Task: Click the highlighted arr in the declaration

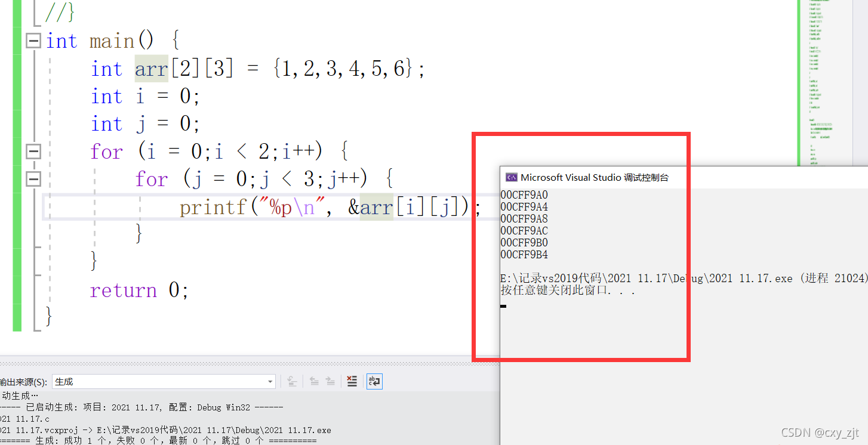Action: [151, 69]
